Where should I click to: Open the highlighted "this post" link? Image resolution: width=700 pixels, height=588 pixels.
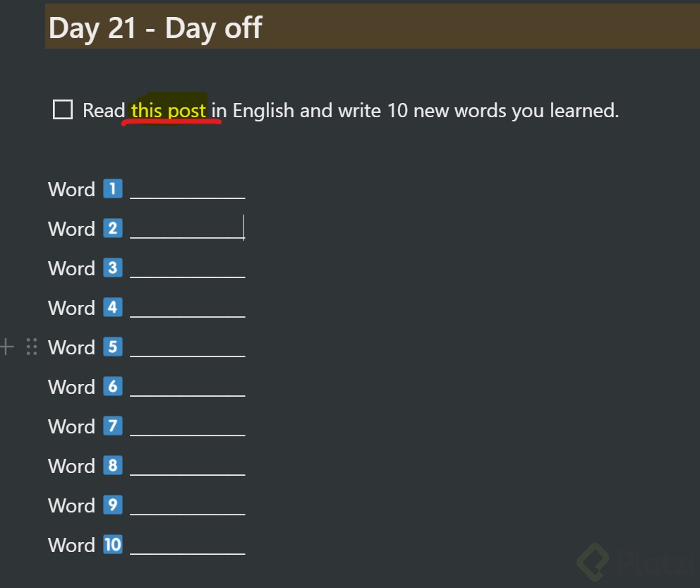point(169,110)
